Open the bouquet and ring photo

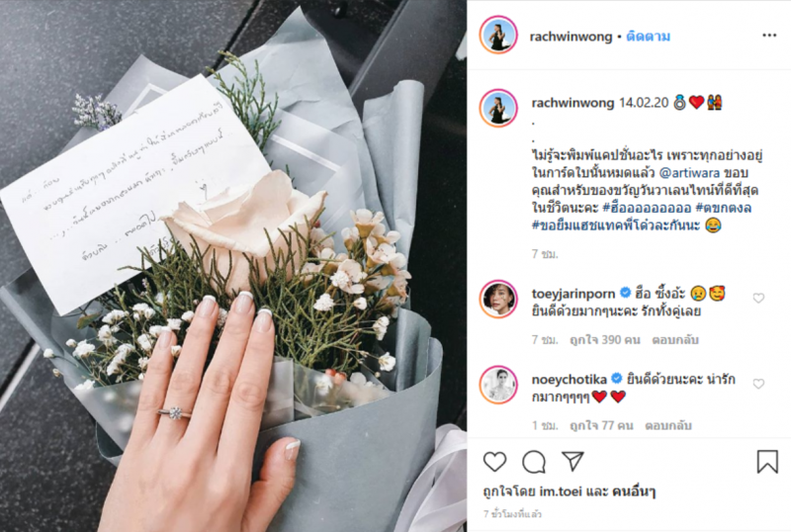click(x=233, y=266)
